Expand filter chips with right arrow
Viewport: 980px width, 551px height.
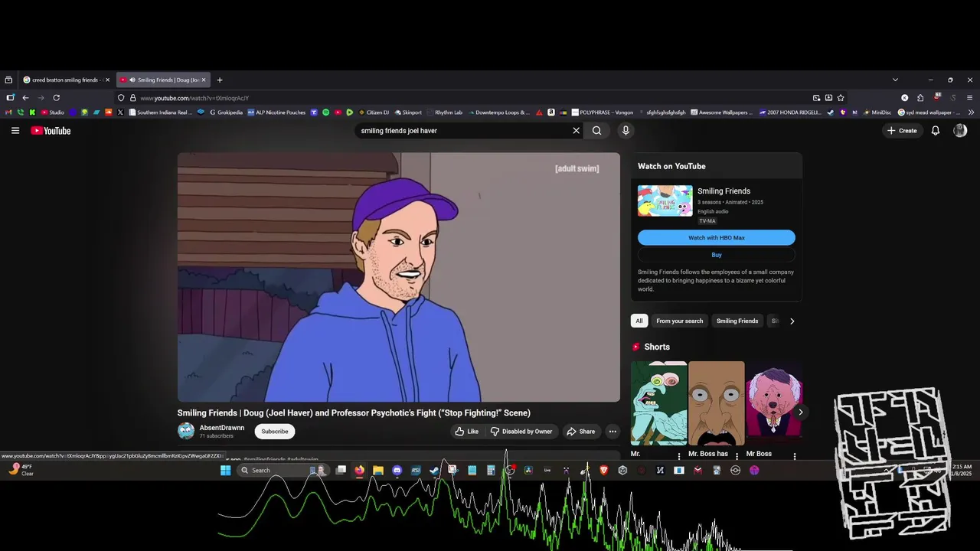(x=792, y=321)
